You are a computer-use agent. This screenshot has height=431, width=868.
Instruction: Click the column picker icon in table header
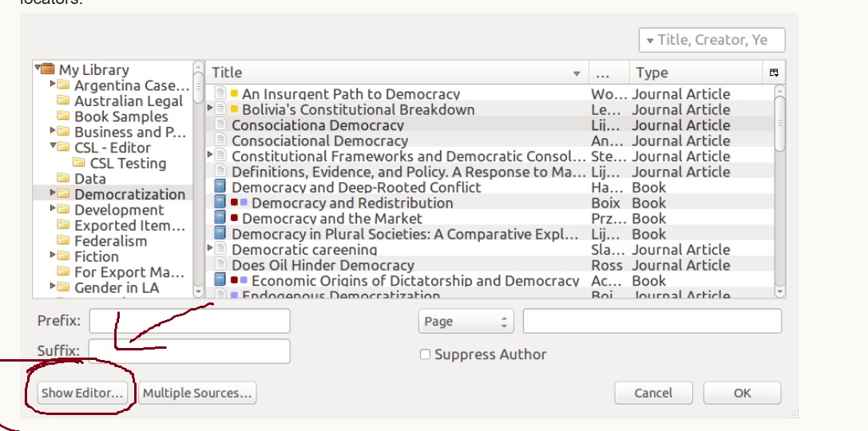[774, 73]
